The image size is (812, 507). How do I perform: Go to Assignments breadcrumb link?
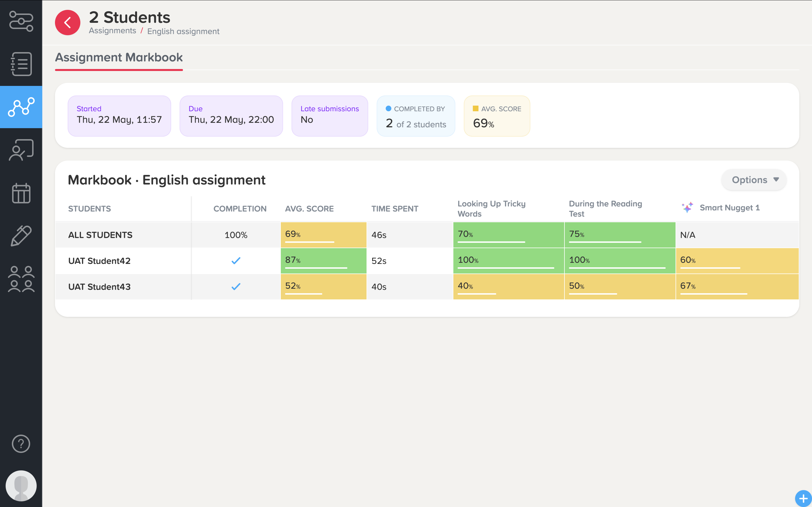(112, 31)
